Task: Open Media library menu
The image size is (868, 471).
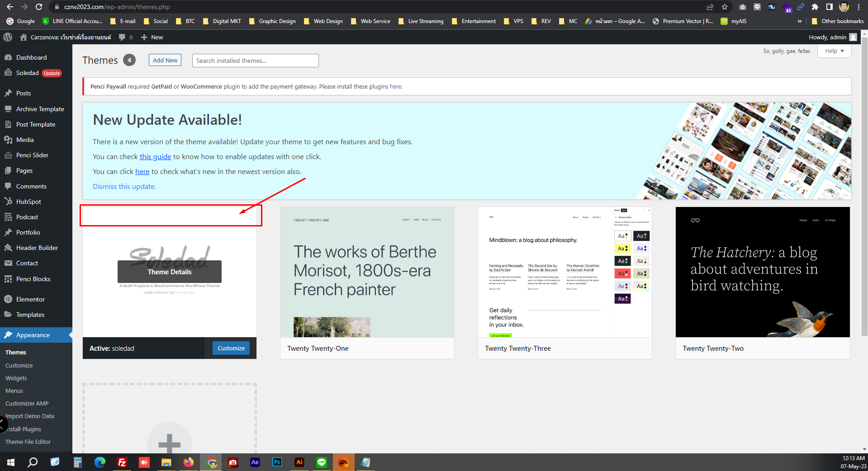Action: pos(25,140)
